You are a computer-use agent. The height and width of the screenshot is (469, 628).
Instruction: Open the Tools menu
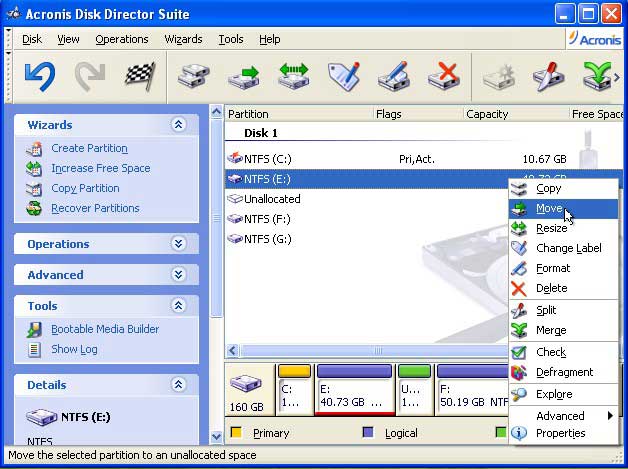[x=231, y=39]
